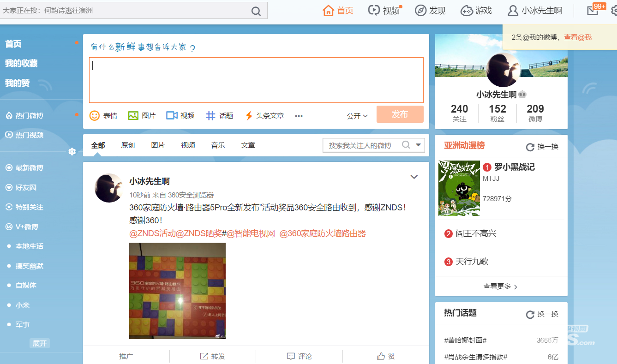
Task: View the 152 粉丝 followers count
Action: pos(497,113)
